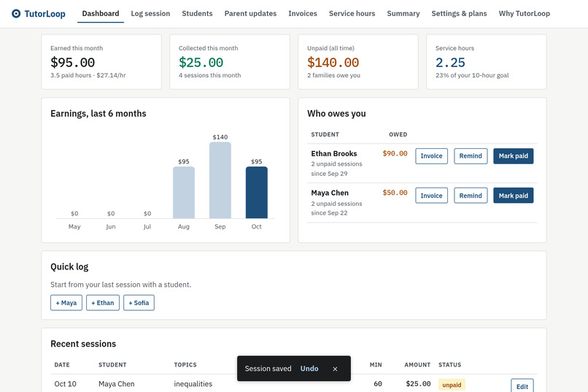
Task: Send reminder to Ethan Brooks
Action: 471,156
